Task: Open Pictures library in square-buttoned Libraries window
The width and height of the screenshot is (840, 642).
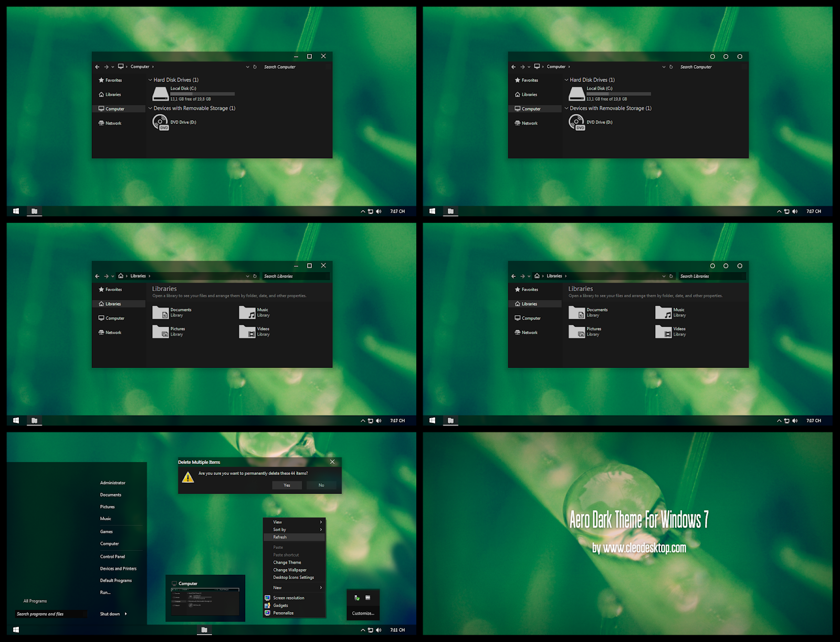Action: 169,332
